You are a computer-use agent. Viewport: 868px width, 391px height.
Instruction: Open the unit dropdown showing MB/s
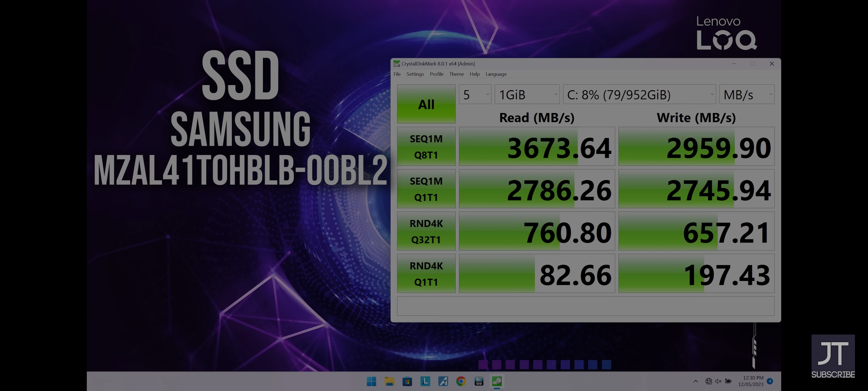pyautogui.click(x=747, y=94)
